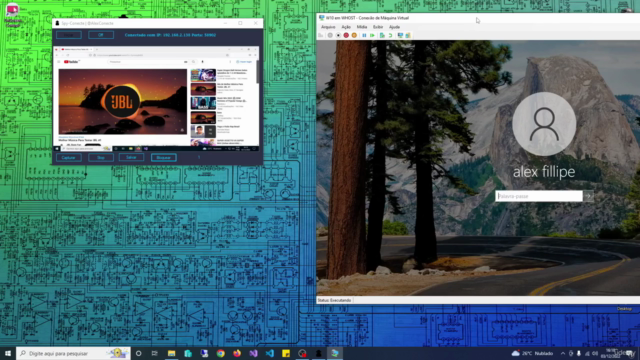Click the Desktop toolbar label above the system tray
Screen dimensions: 640x360
tap(624, 309)
